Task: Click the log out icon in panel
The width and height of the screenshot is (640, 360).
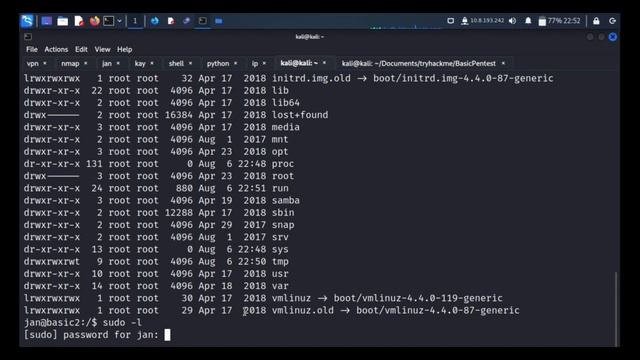Action: [612, 21]
